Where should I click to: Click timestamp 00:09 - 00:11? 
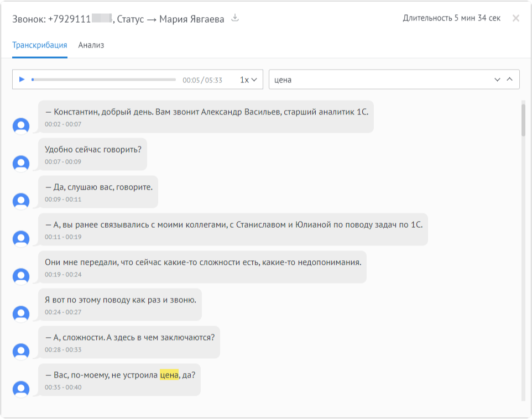point(63,200)
